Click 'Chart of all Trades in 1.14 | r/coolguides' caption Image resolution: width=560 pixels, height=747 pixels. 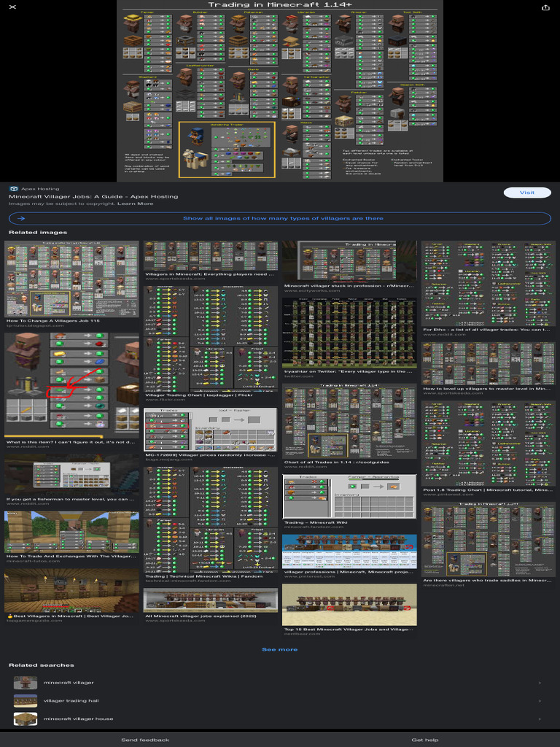(x=337, y=462)
